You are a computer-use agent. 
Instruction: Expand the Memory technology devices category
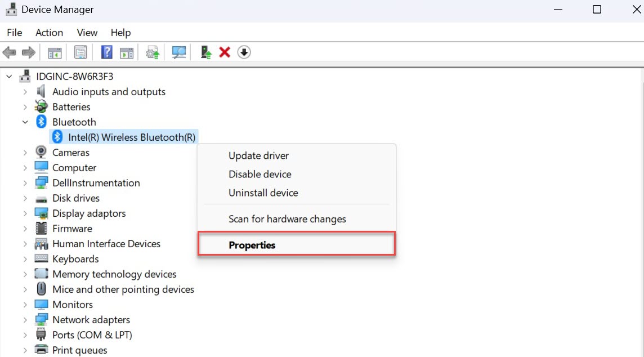pos(25,274)
